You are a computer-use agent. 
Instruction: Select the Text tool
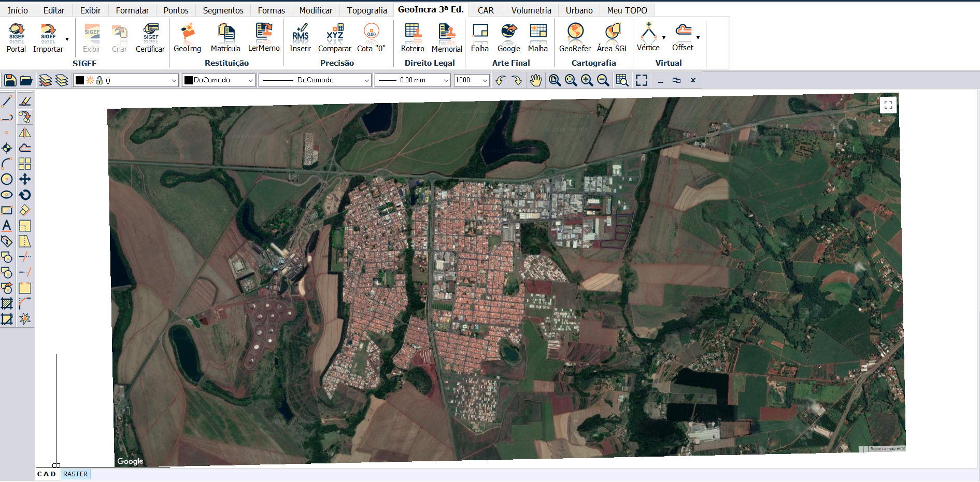7,226
